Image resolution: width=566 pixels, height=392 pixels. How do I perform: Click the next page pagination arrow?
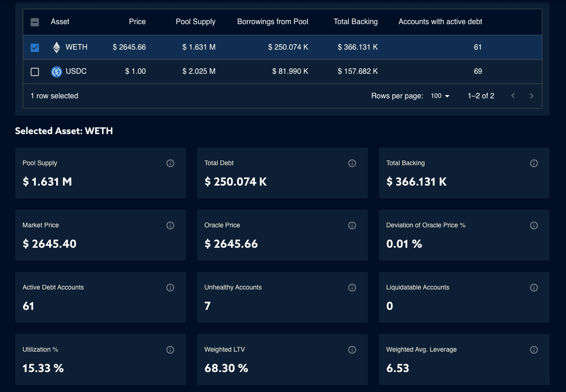532,96
